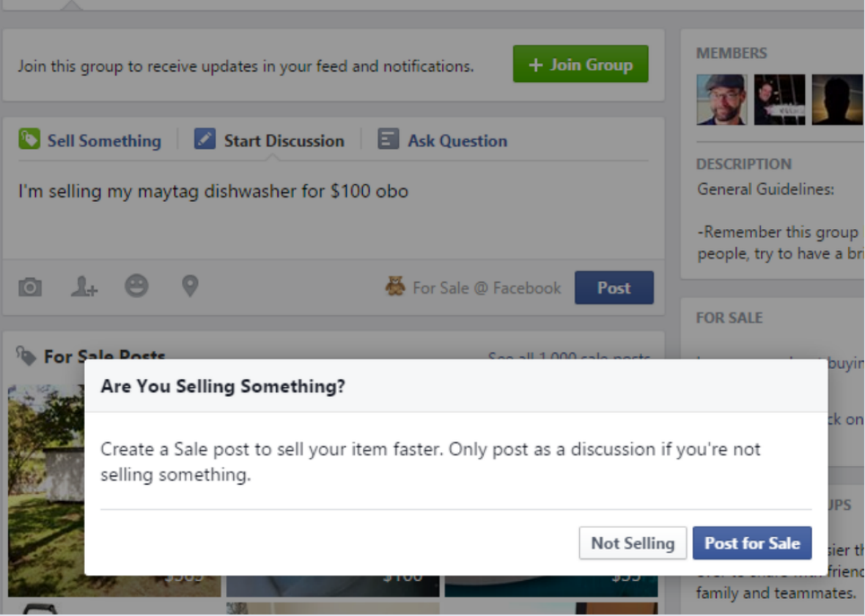Confirm with Post for Sale button
Image resolution: width=865 pixels, height=616 pixels.
[x=752, y=543]
